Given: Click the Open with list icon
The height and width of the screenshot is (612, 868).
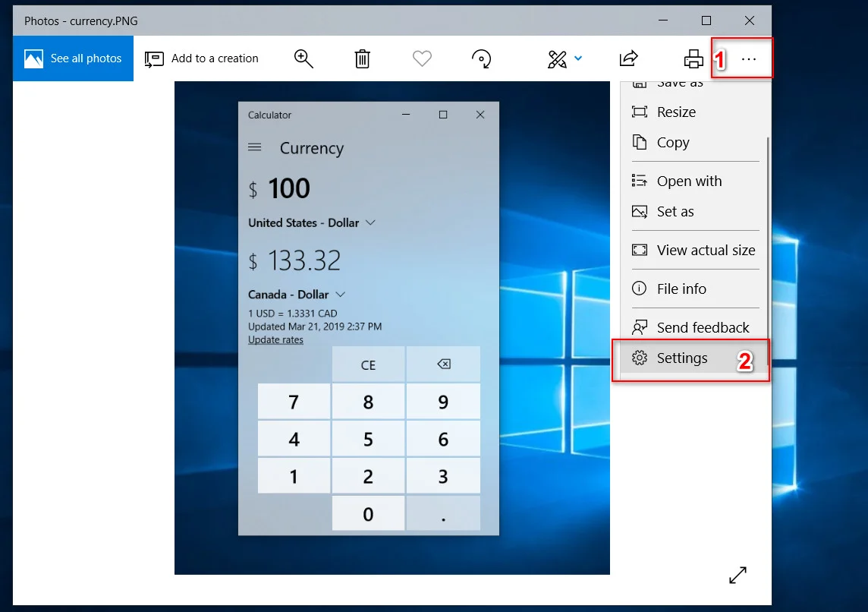Looking at the screenshot, I should tap(640, 181).
